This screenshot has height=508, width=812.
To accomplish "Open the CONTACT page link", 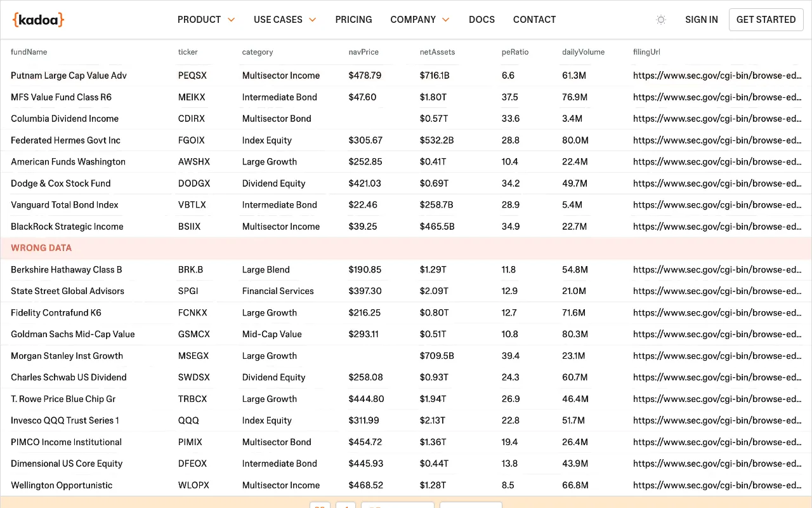I will (x=534, y=20).
